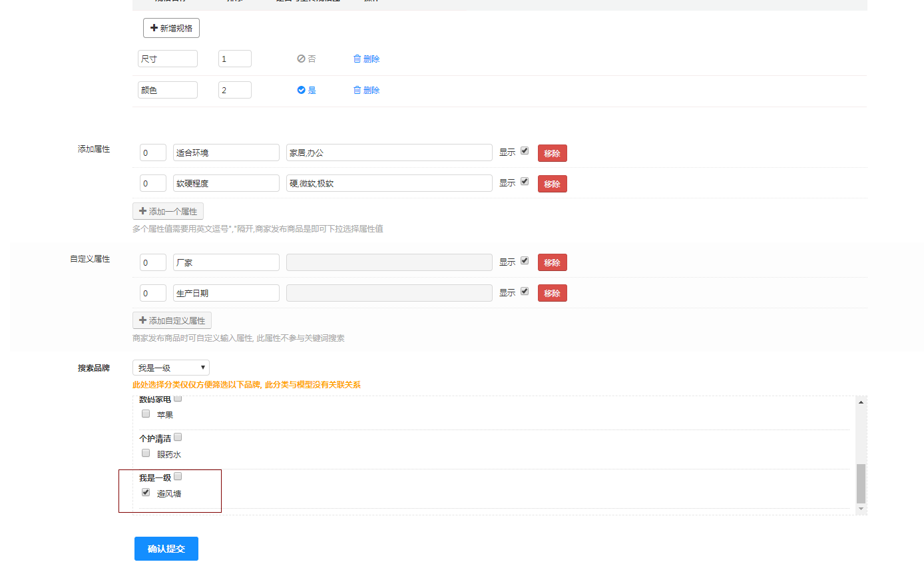The height and width of the screenshot is (572, 924).
Task: Click the 家居,办公 attribute values field
Action: [x=389, y=152]
